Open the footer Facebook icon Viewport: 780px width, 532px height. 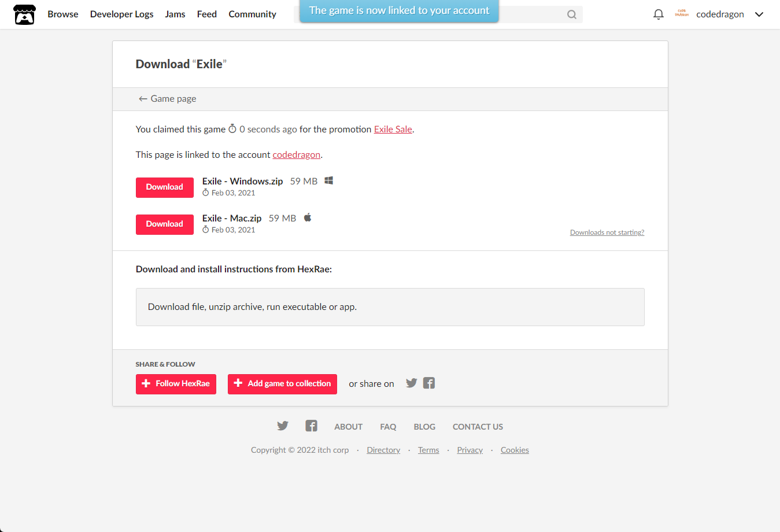point(311,426)
